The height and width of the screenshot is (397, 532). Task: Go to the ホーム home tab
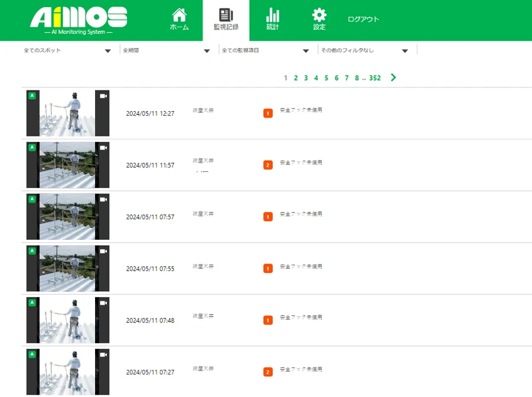pos(179,19)
